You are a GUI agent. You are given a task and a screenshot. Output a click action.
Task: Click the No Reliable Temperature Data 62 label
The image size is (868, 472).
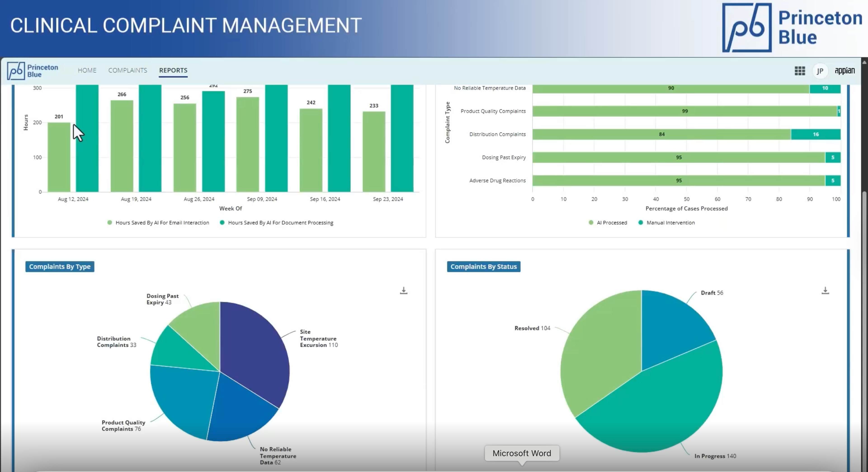click(278, 456)
